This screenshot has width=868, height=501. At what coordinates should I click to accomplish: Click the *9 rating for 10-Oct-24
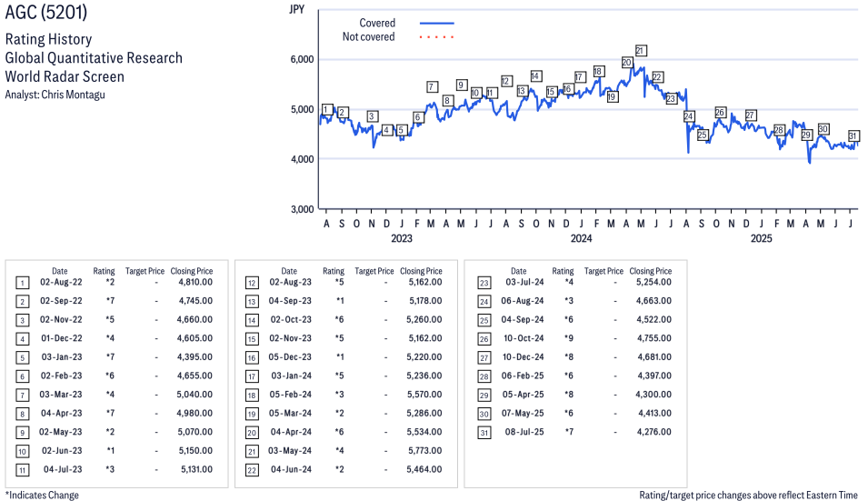[x=569, y=338]
